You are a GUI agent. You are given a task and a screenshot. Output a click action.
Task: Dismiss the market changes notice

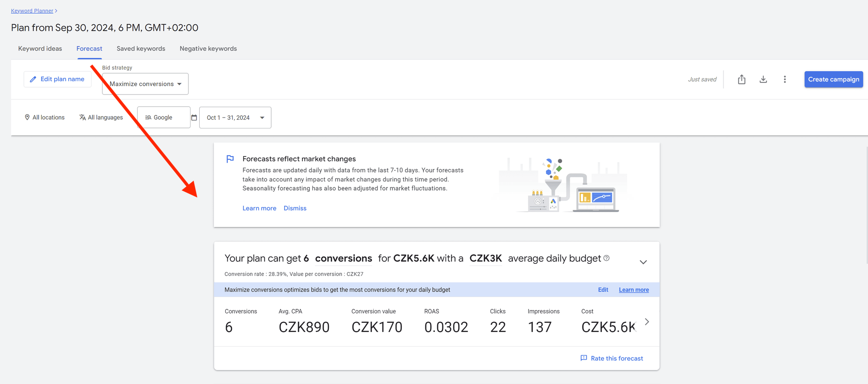[x=295, y=208]
